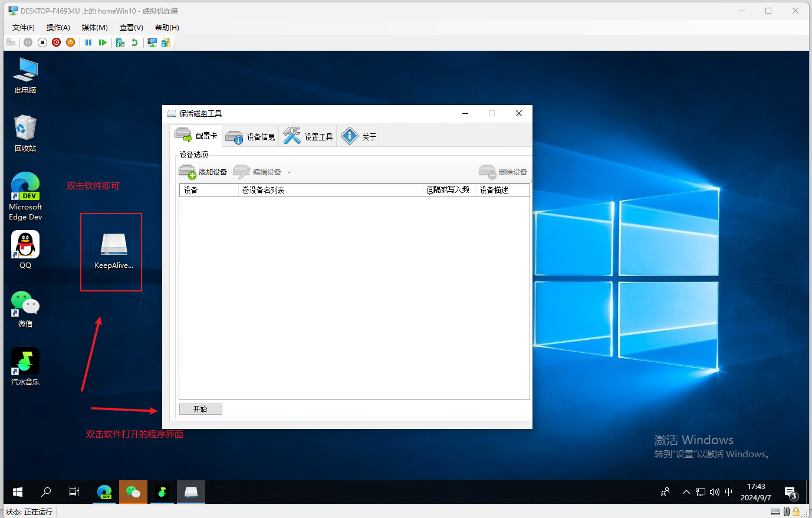Turn off the VM with the stop icon

pos(42,42)
